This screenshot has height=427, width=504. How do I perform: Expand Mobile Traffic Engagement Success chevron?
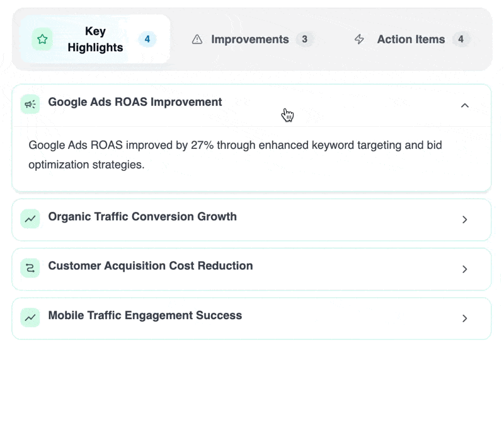tap(464, 319)
